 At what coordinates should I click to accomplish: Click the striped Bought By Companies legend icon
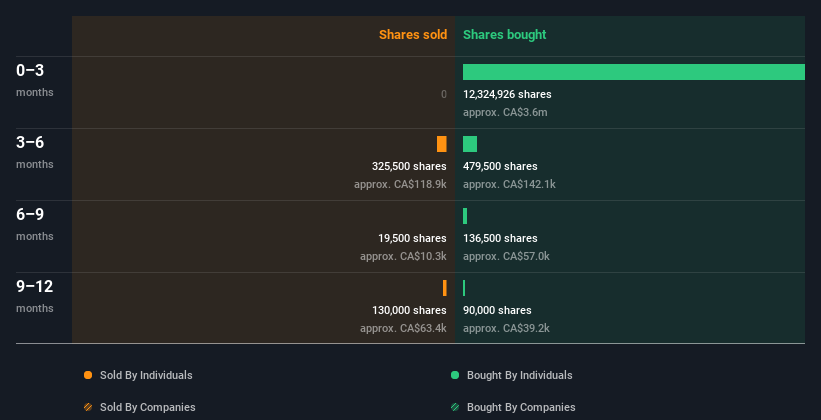pos(455,407)
